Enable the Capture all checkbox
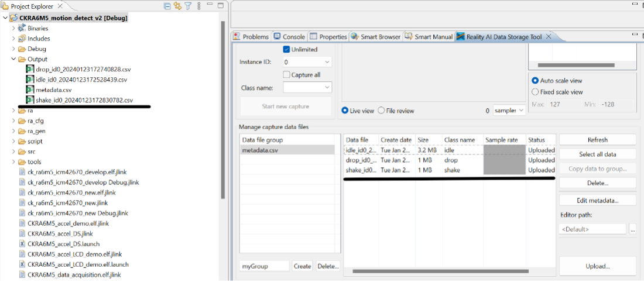This screenshot has height=282, width=644. (x=287, y=75)
